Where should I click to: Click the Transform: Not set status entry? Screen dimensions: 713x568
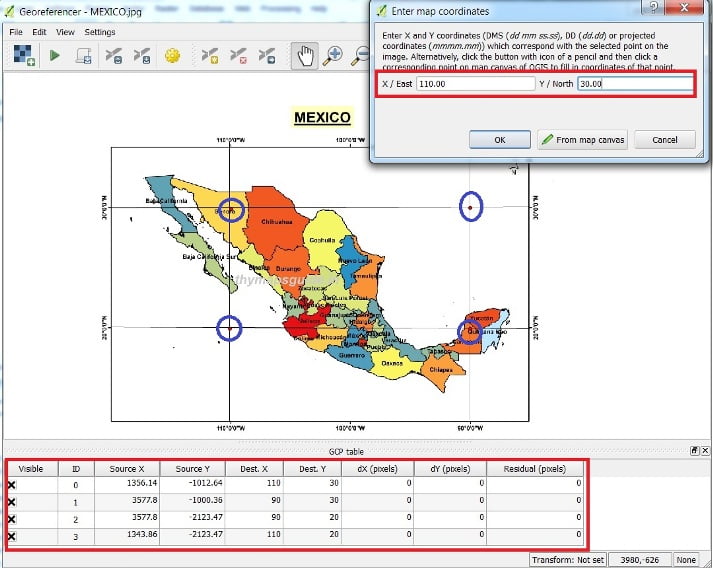[568, 560]
